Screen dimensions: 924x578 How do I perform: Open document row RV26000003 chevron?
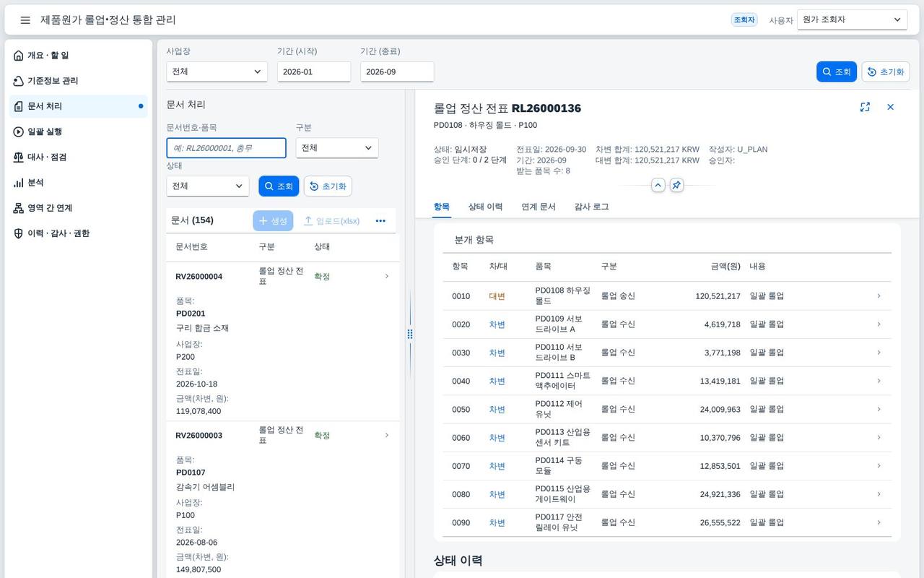tap(387, 435)
